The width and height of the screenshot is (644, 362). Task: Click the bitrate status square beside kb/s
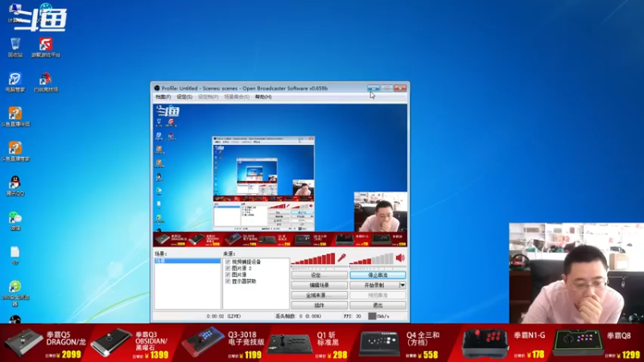[x=372, y=316]
